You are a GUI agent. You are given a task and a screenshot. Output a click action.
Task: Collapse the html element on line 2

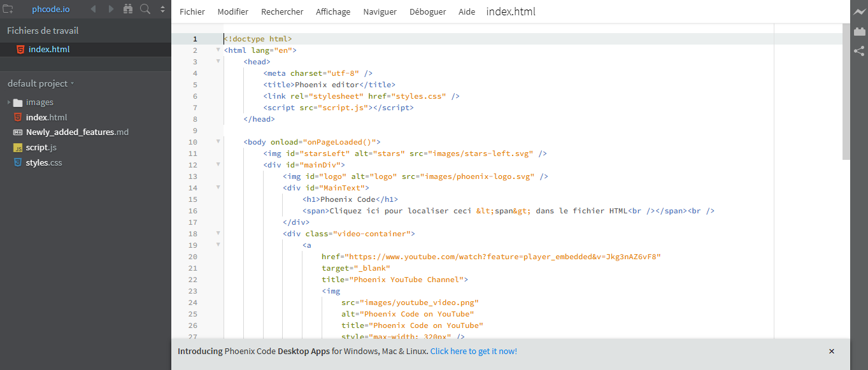(218, 50)
